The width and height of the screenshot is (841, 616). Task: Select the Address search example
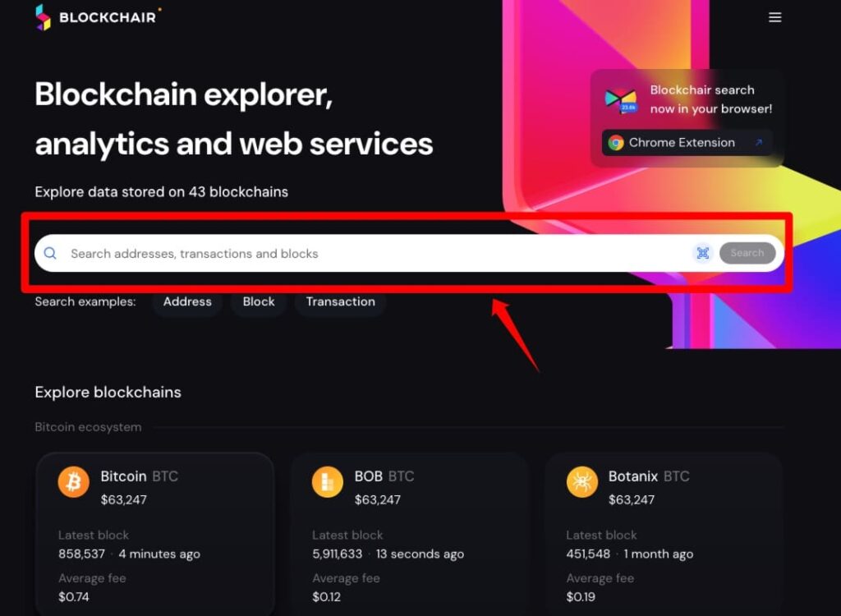click(x=186, y=301)
